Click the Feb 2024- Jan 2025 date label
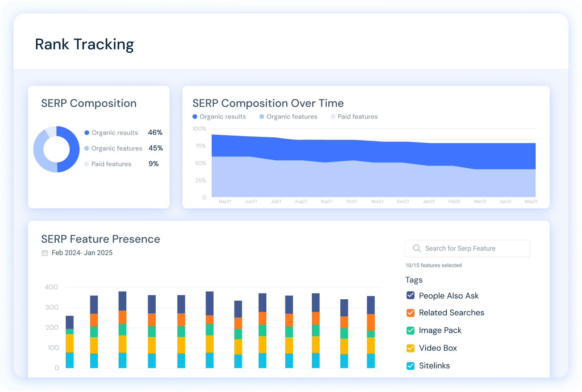Image resolution: width=582 pixels, height=392 pixels. tap(82, 253)
